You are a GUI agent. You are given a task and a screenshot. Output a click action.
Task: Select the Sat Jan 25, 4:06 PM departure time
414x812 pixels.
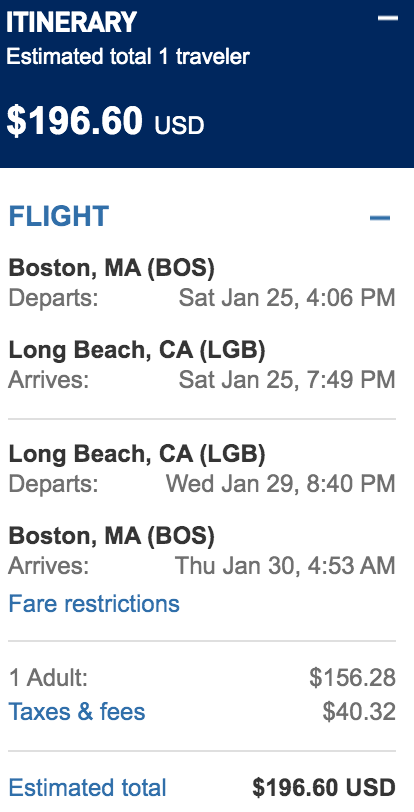pos(287,298)
